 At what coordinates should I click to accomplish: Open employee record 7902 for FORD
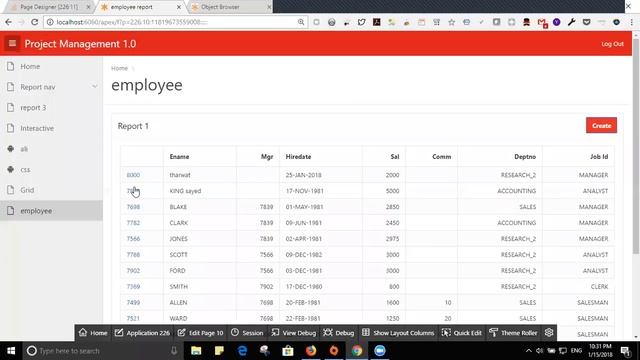point(133,270)
